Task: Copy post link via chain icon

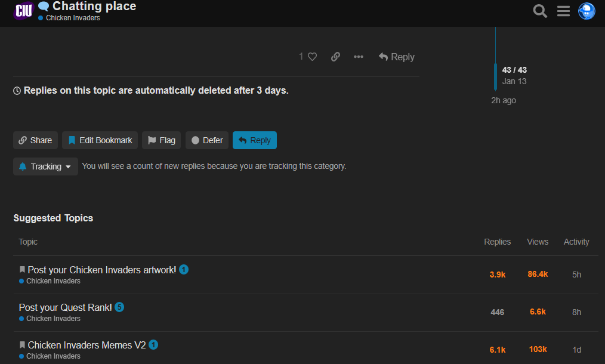Action: pos(335,57)
